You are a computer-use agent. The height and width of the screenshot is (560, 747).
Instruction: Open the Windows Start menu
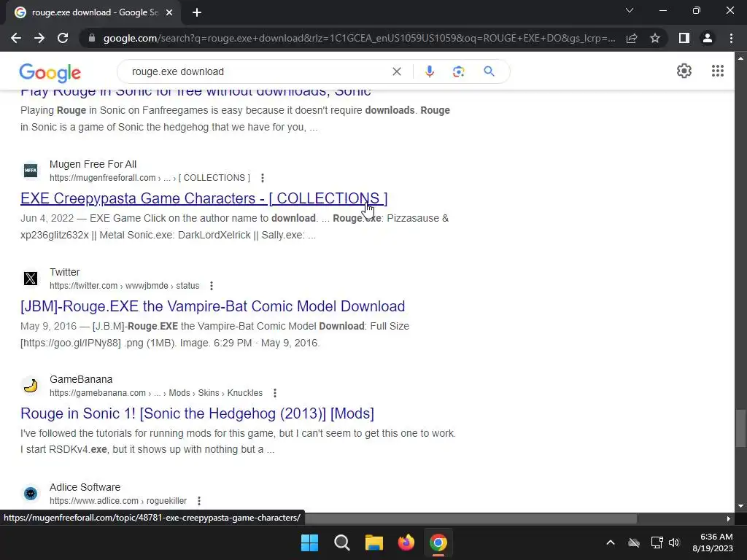309,542
